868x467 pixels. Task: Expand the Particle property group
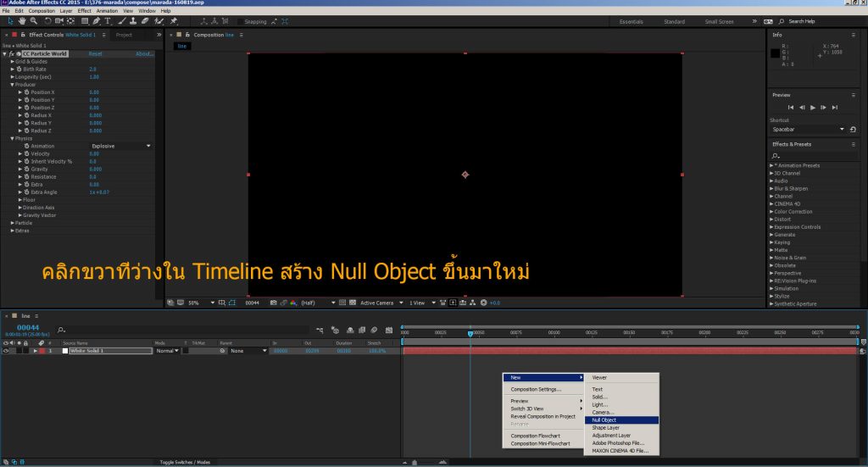coord(13,223)
